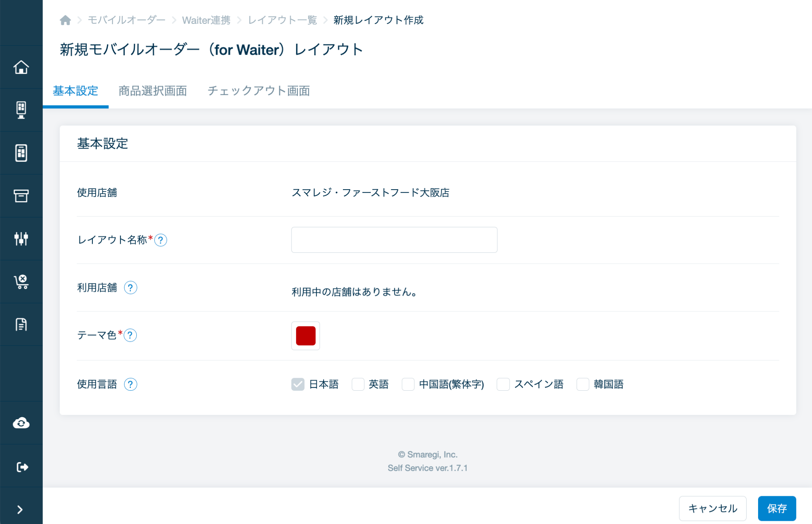Tick the スペイン語 checkbox
812x524 pixels.
[x=503, y=384]
